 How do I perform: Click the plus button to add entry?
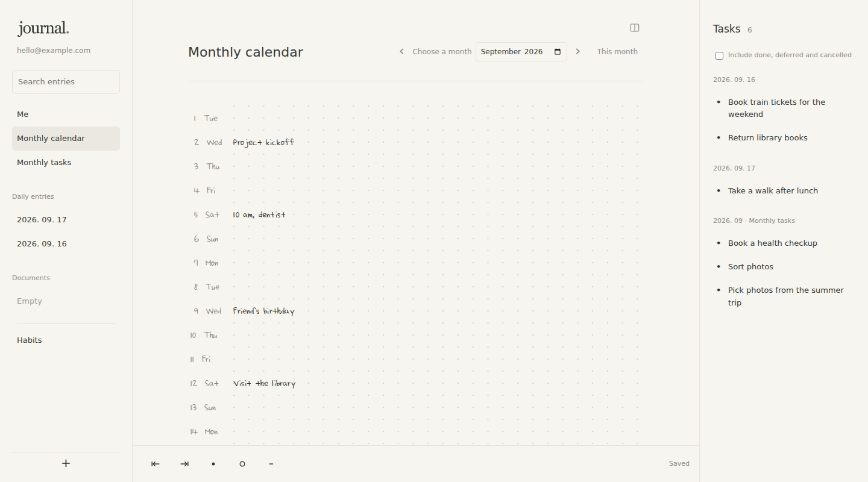tap(66, 463)
